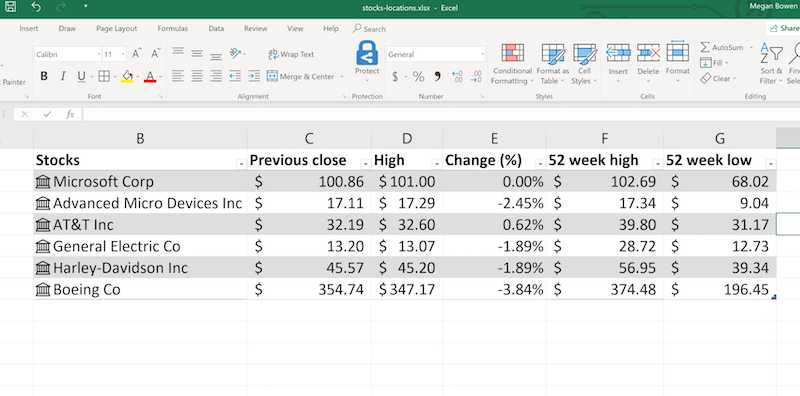
Task: Open the Font Color dropdown arrow
Action: (x=161, y=77)
